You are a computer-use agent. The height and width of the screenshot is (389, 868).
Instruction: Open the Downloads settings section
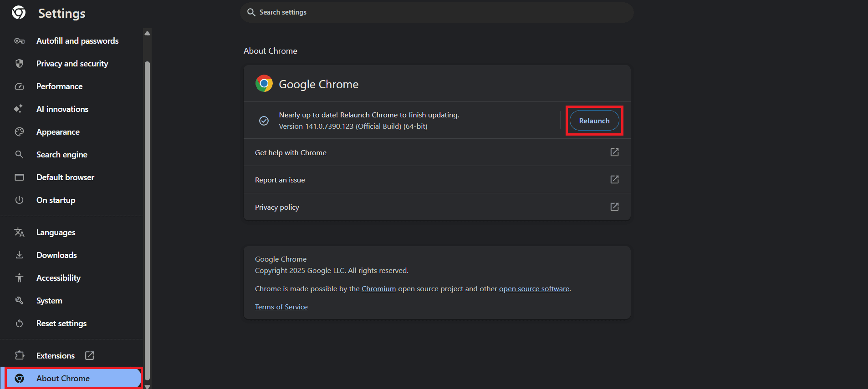click(56, 255)
